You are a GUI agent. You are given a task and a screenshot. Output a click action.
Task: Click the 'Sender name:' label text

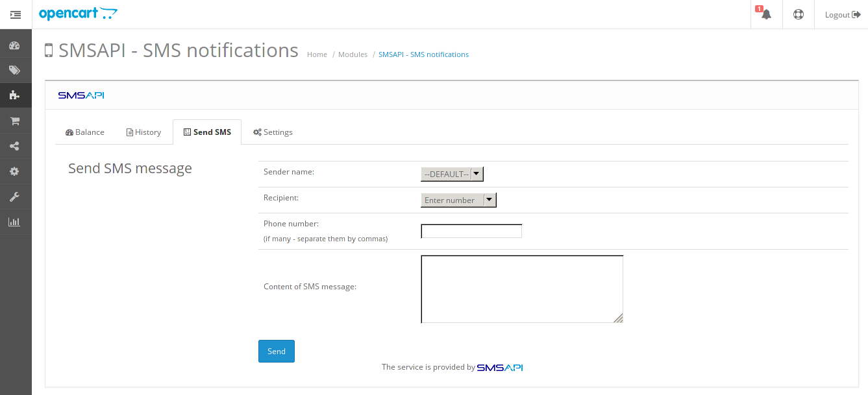point(289,172)
